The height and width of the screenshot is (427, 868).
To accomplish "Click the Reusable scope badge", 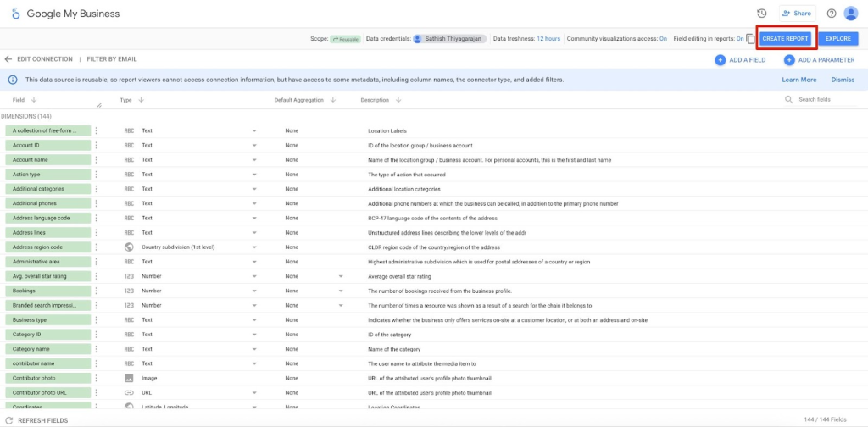I will tap(346, 39).
